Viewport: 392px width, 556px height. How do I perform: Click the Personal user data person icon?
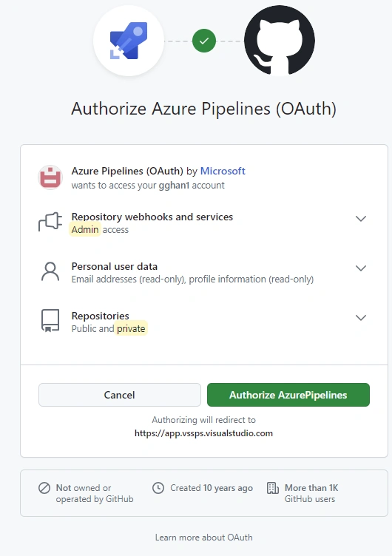[x=50, y=271]
